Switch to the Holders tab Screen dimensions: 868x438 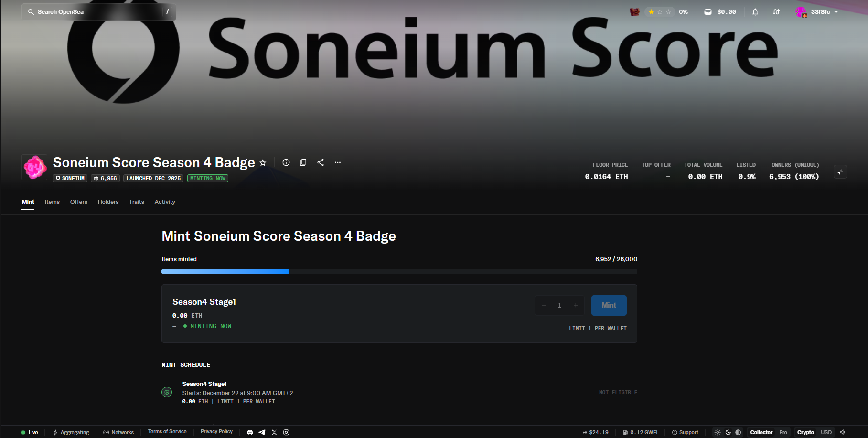tap(108, 202)
